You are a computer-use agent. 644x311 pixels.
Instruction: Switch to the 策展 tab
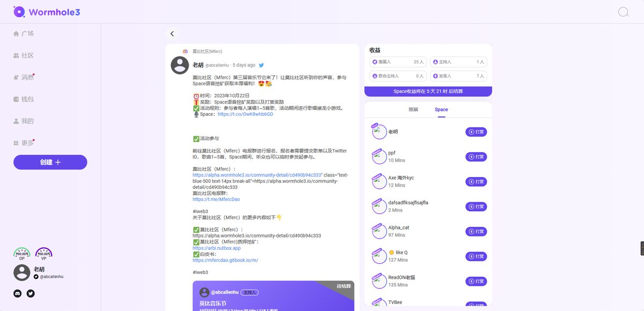point(413,109)
